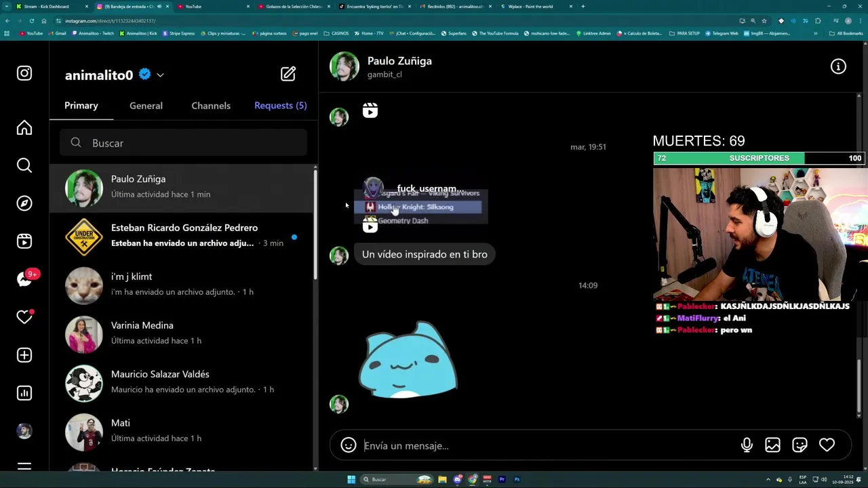This screenshot has height=488, width=868.
Task: Expand the bookmarks overflow chevron
Action: click(816, 33)
